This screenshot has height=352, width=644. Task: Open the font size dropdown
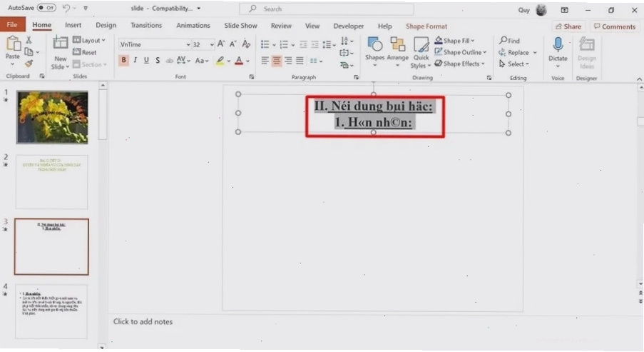click(212, 44)
